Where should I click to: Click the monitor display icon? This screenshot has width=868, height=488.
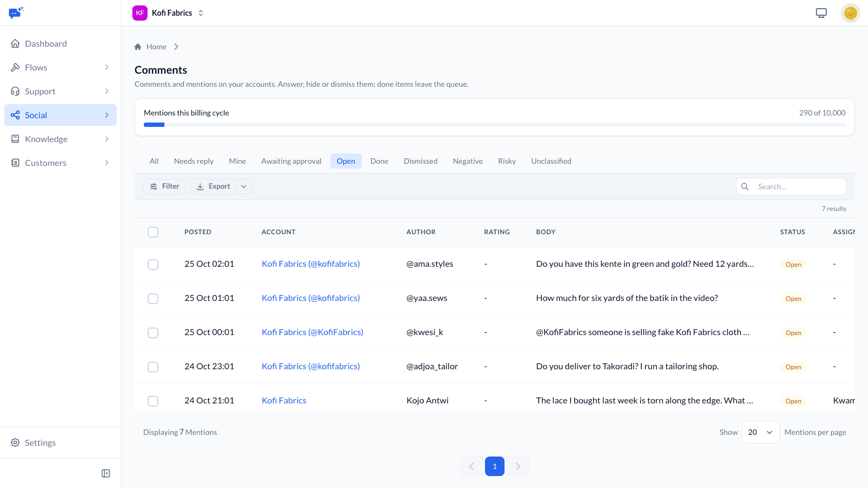point(821,13)
